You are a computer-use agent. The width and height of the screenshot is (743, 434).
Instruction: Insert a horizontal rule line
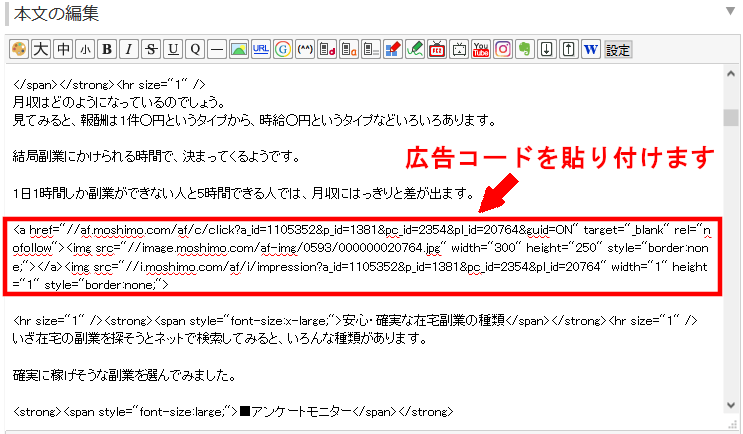tap(217, 49)
